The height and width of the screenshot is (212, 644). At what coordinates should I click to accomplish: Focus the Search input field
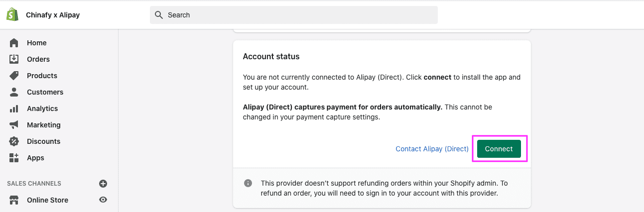click(299, 15)
